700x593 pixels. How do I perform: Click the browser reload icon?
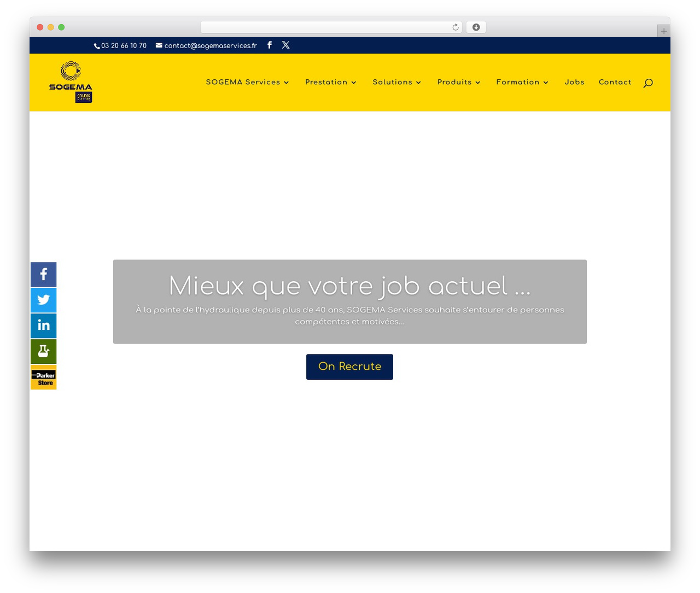click(x=456, y=27)
